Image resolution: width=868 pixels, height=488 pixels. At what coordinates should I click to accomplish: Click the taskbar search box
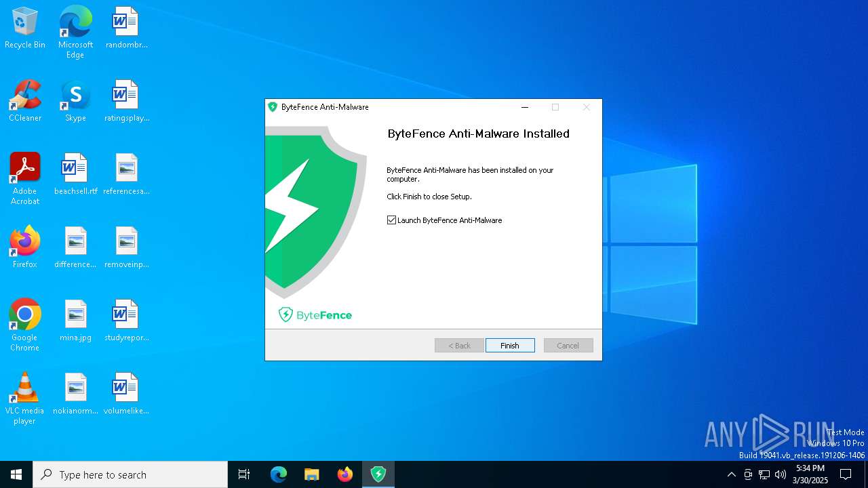pos(130,474)
